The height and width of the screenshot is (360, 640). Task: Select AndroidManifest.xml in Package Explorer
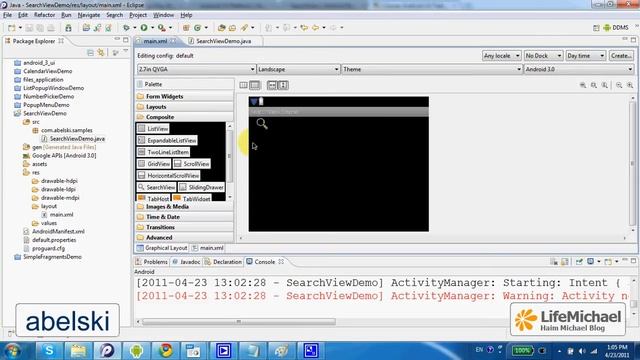pos(54,231)
